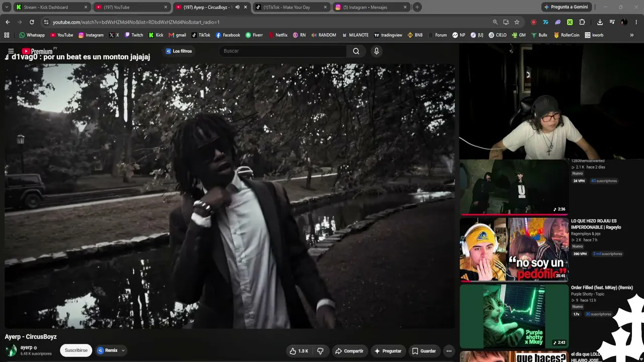Open the gmail bookmark

178,35
